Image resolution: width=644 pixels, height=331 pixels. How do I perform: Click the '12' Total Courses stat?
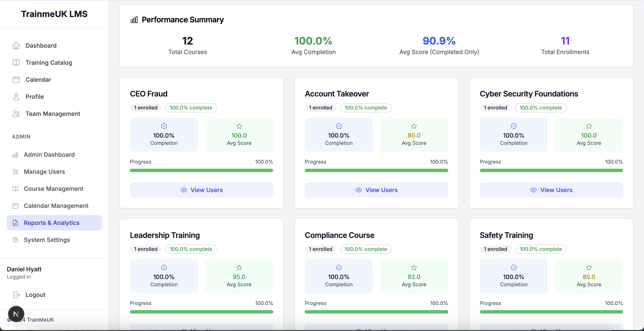tap(187, 41)
